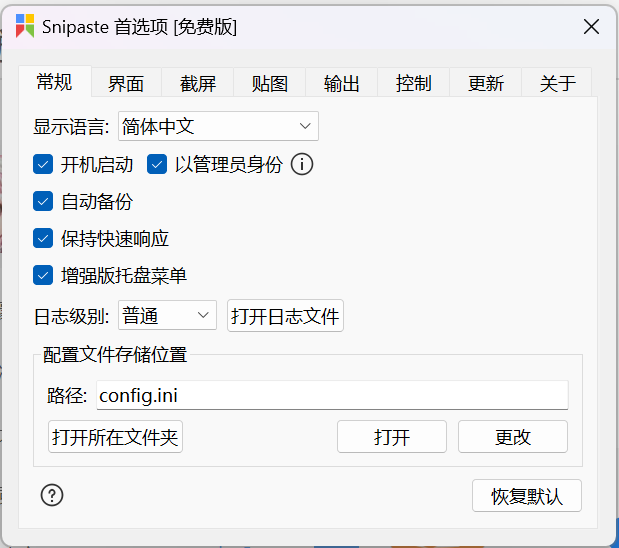Screen dimensions: 619x548
Task: Toggle 保持快速响应 checkbox
Action: click(x=43, y=238)
